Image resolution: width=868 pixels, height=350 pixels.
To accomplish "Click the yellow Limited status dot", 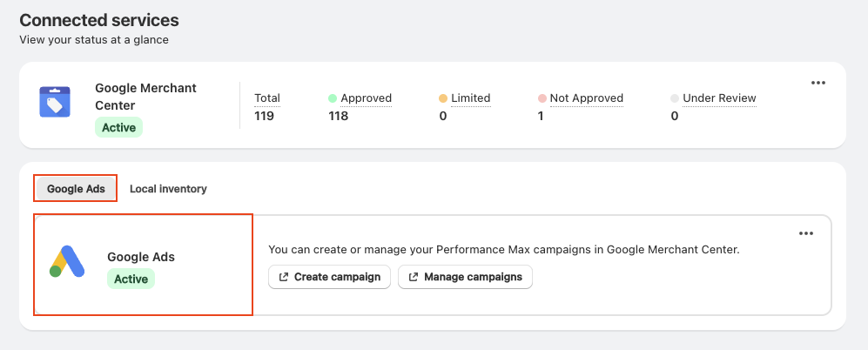I will pyautogui.click(x=443, y=98).
